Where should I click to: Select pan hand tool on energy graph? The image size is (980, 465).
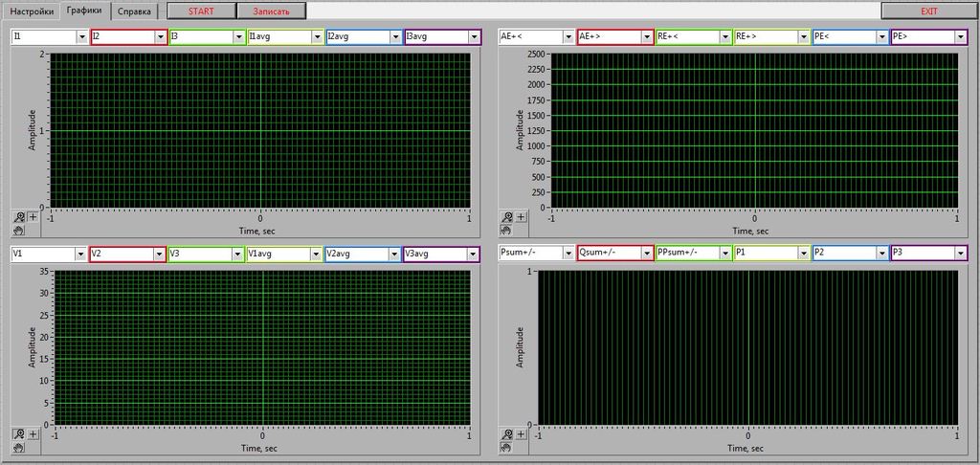tap(507, 230)
